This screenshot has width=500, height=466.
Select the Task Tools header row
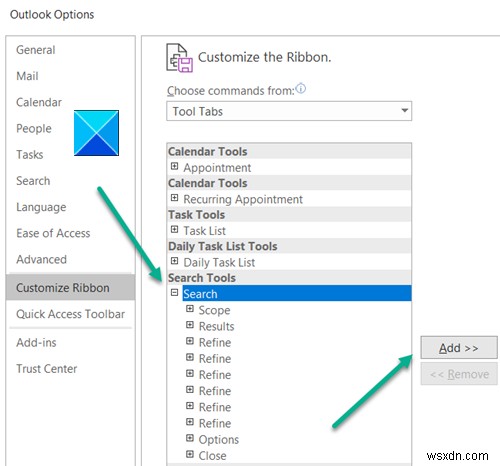click(x=289, y=215)
